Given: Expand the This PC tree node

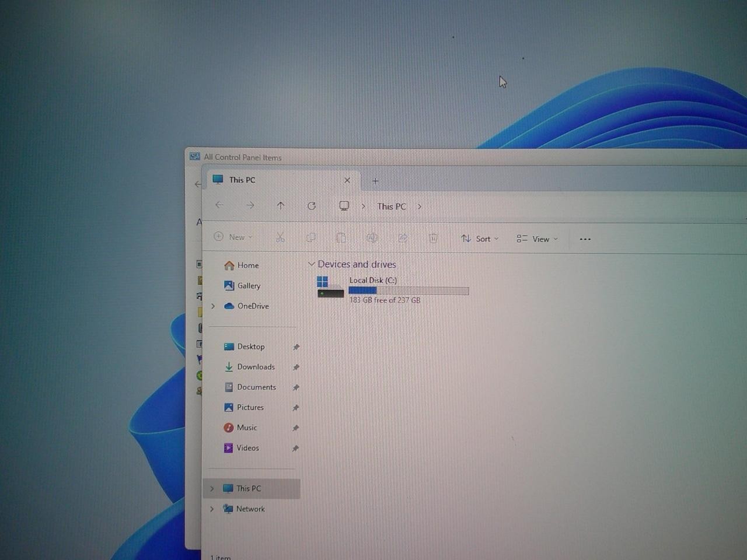Looking at the screenshot, I should click(x=212, y=488).
